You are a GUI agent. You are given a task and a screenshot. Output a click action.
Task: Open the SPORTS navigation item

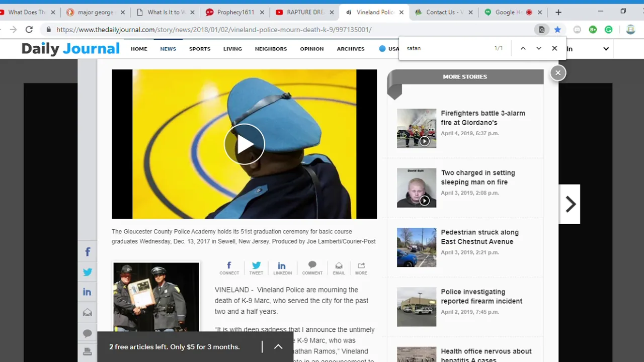(x=200, y=49)
